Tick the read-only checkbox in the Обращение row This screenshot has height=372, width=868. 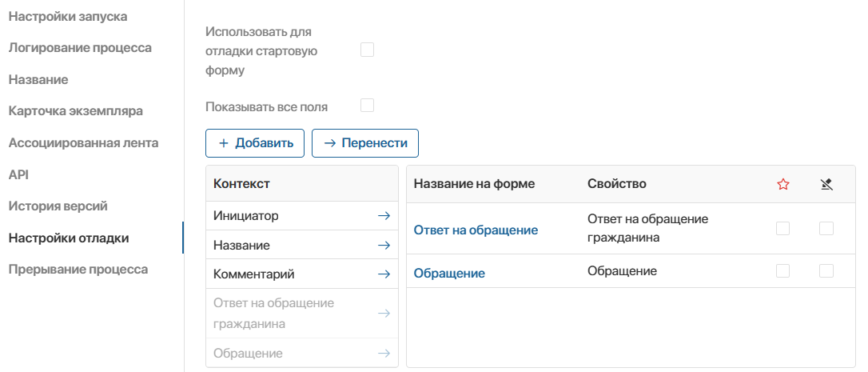tap(826, 271)
